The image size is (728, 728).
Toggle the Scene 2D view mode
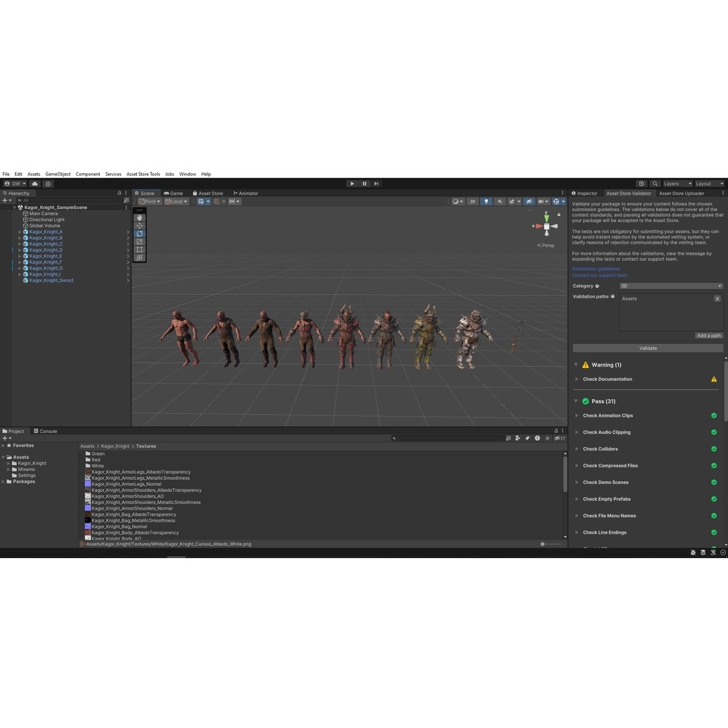(x=473, y=202)
